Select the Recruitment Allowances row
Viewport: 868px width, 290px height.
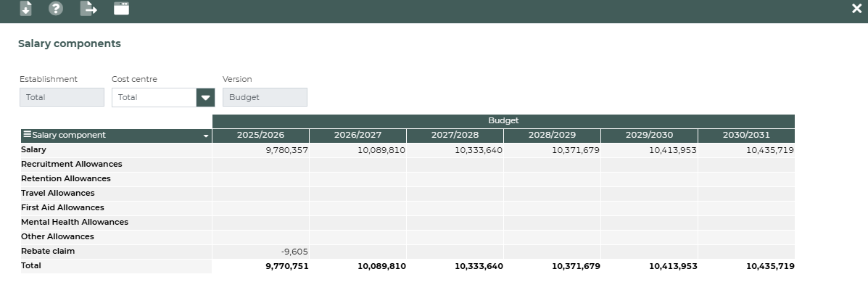[71, 165]
